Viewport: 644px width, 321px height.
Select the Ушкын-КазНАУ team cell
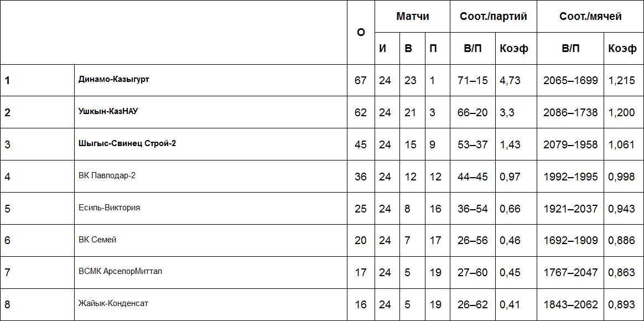(x=108, y=111)
